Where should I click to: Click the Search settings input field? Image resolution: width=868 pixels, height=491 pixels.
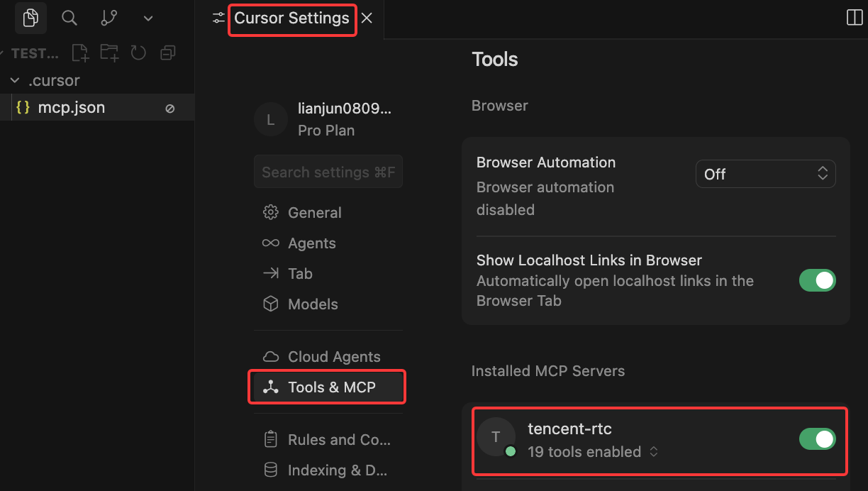click(x=328, y=172)
